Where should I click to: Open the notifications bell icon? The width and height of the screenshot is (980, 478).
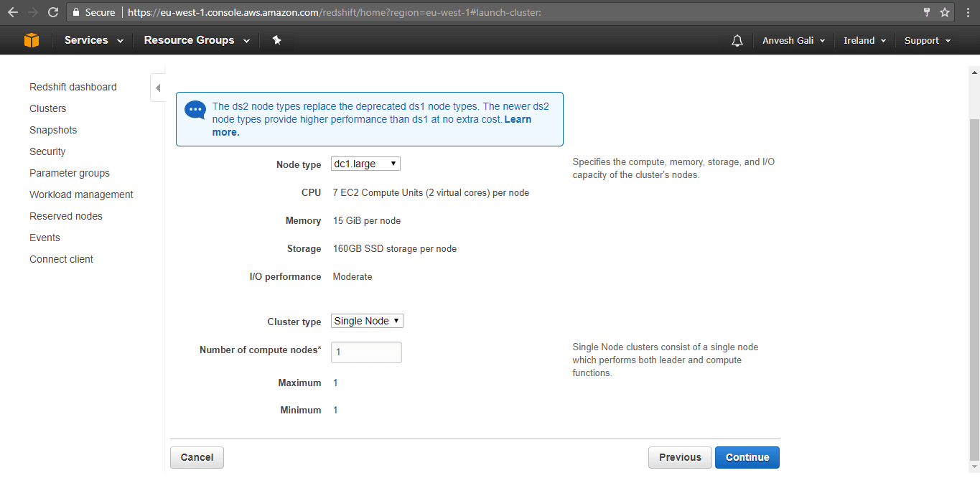pyautogui.click(x=737, y=41)
